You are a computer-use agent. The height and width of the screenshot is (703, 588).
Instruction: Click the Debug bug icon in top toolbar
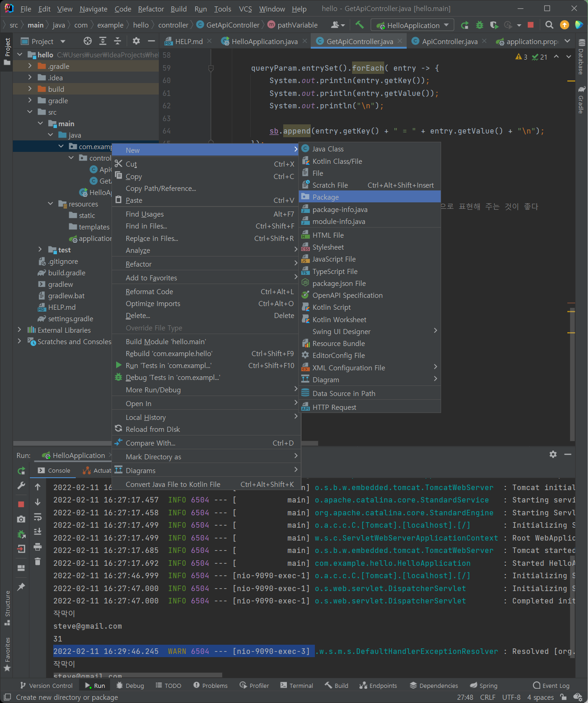(480, 25)
